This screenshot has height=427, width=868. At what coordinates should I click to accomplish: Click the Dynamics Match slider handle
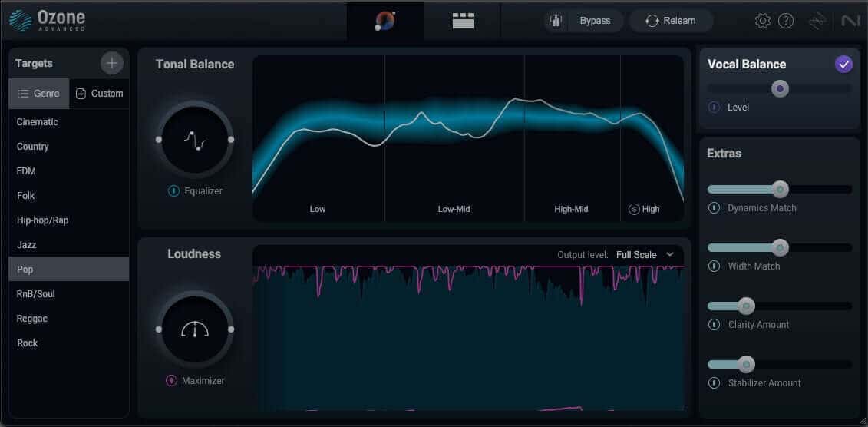pos(780,190)
